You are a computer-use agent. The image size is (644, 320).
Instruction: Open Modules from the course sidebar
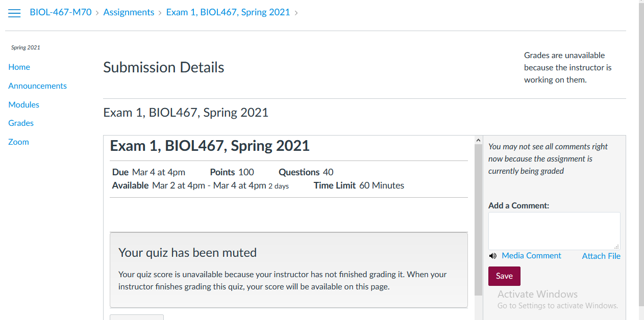coord(24,105)
